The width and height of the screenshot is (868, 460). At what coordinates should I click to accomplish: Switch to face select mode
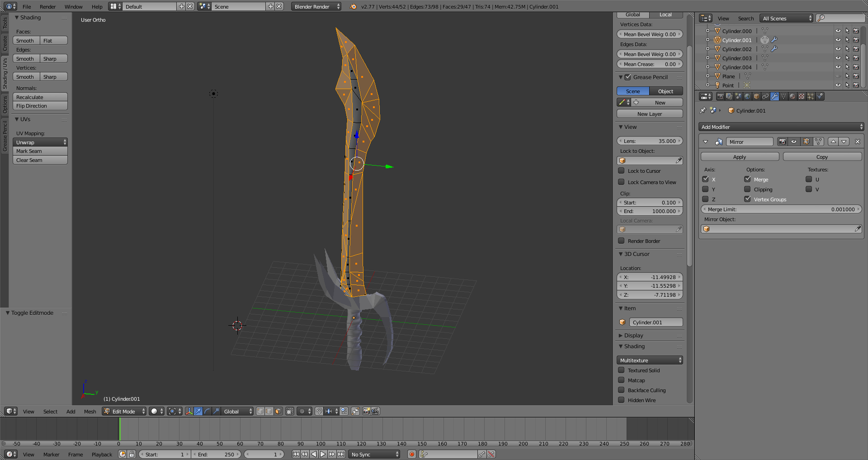pyautogui.click(x=278, y=411)
